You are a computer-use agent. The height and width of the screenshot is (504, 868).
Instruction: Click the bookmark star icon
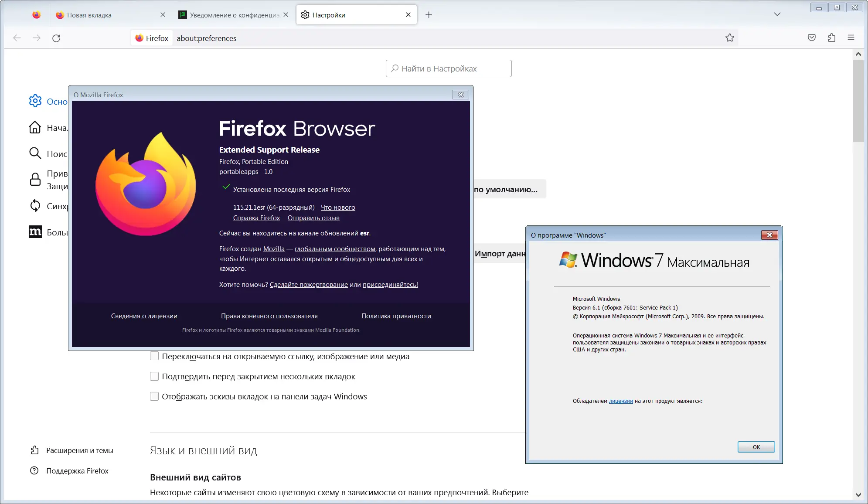[x=729, y=38]
